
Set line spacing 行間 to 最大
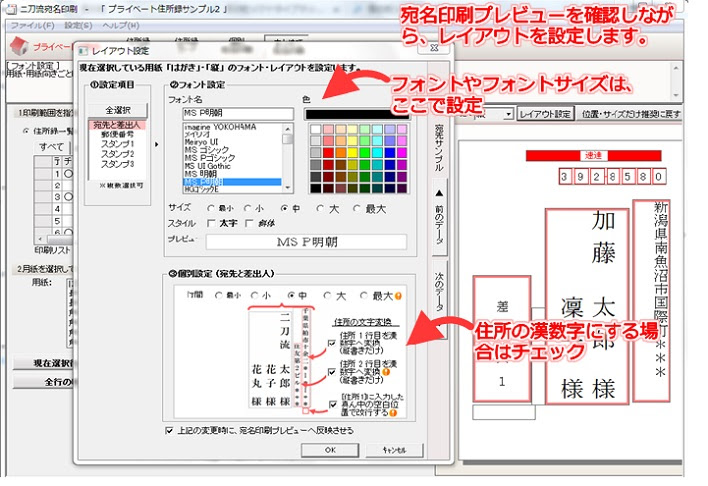[x=363, y=295]
